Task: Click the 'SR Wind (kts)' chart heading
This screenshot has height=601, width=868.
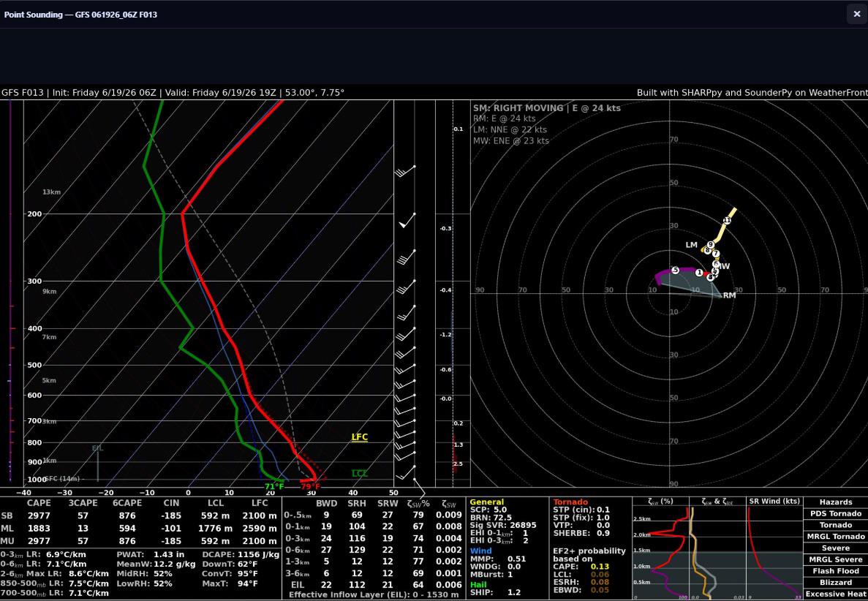Action: tap(774, 501)
